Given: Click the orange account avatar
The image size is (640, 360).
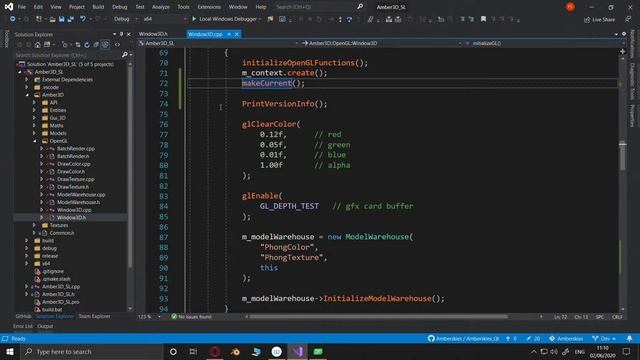Looking at the screenshot, I should click(x=570, y=7).
